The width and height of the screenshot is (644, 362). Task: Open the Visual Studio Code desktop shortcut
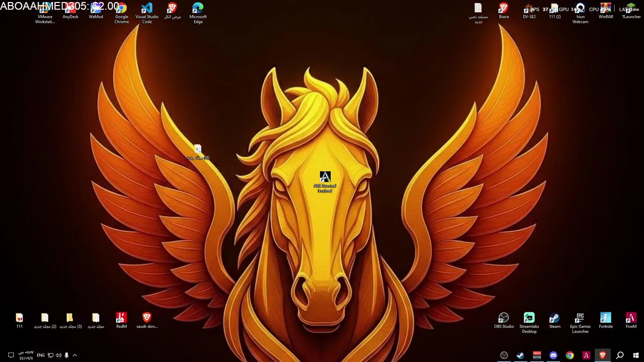(147, 14)
